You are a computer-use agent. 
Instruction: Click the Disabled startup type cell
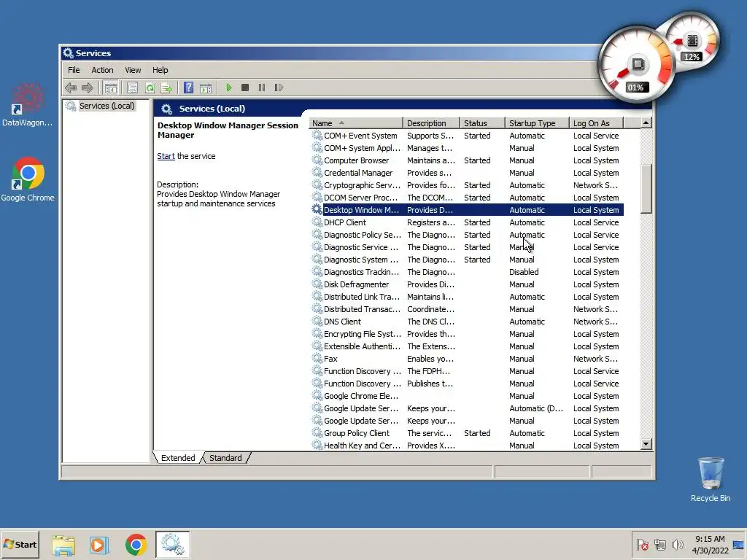pos(524,272)
